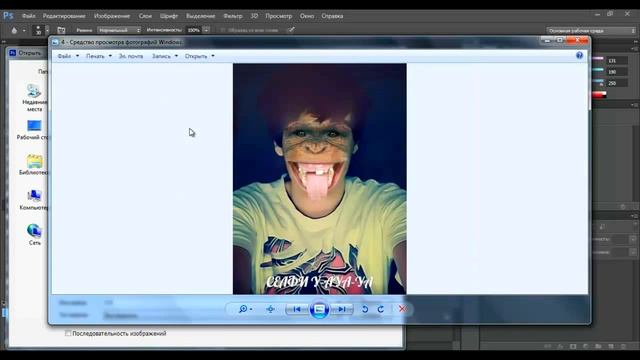Click the Photoshop Ps logo icon
Image resolution: width=640 pixels, height=360 pixels.
(x=8, y=16)
